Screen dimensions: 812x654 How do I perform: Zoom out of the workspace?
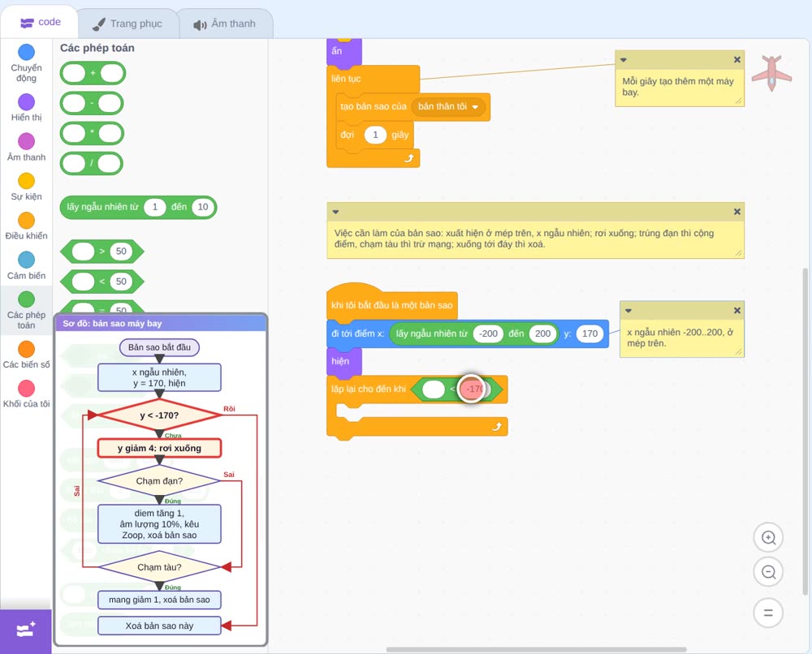point(768,572)
